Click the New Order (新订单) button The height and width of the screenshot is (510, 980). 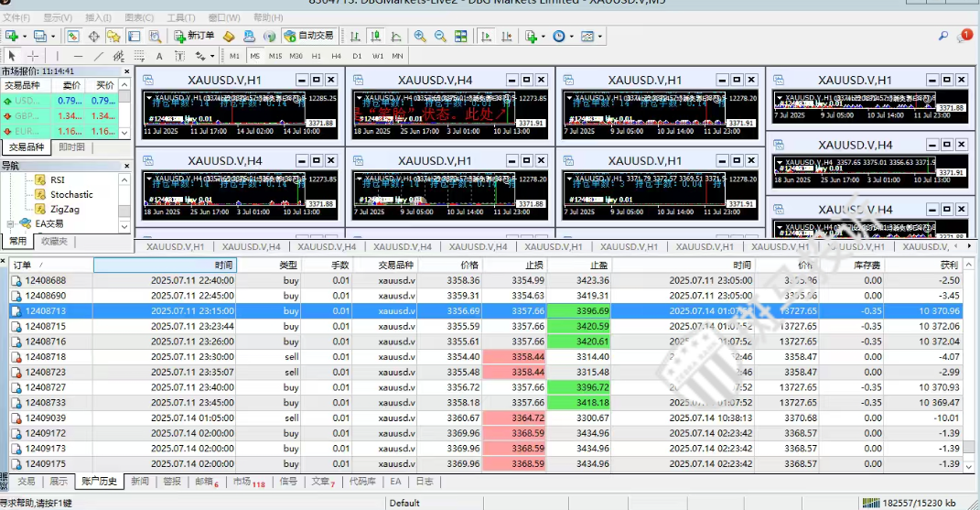pyautogui.click(x=194, y=36)
